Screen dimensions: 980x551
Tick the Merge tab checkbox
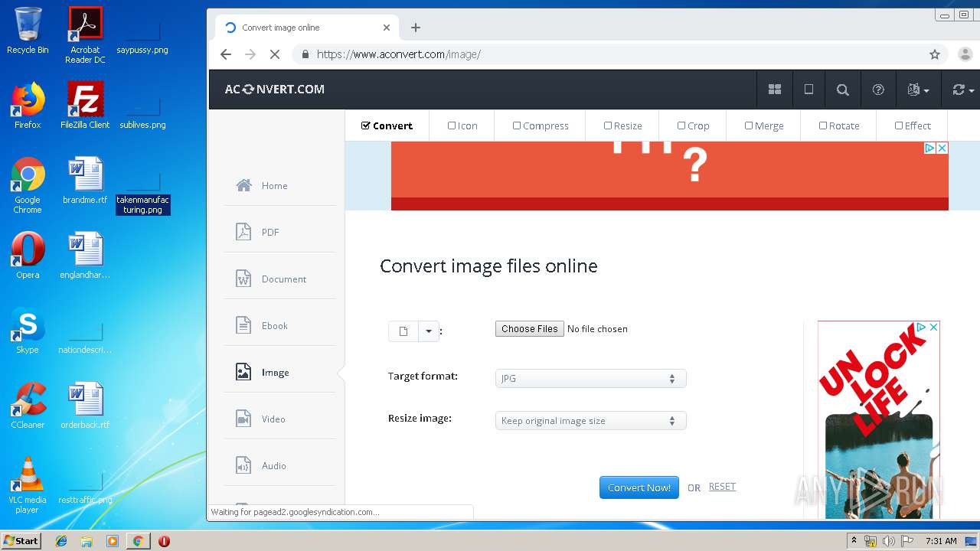(749, 126)
